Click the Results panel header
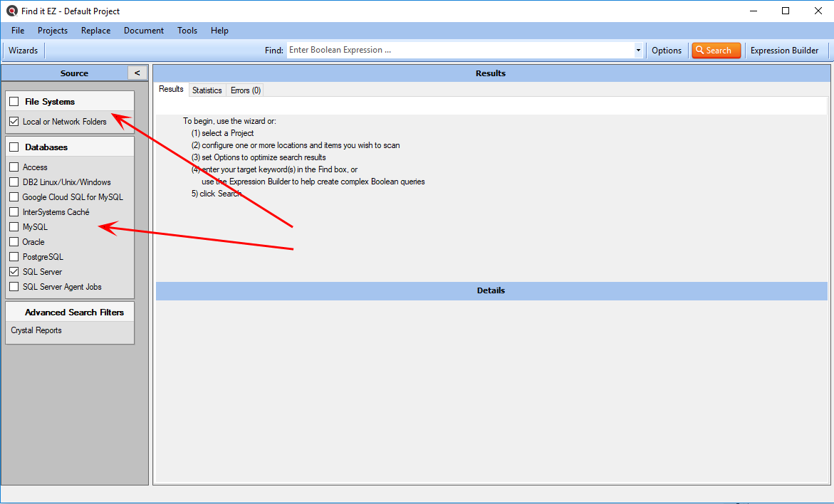 point(491,73)
